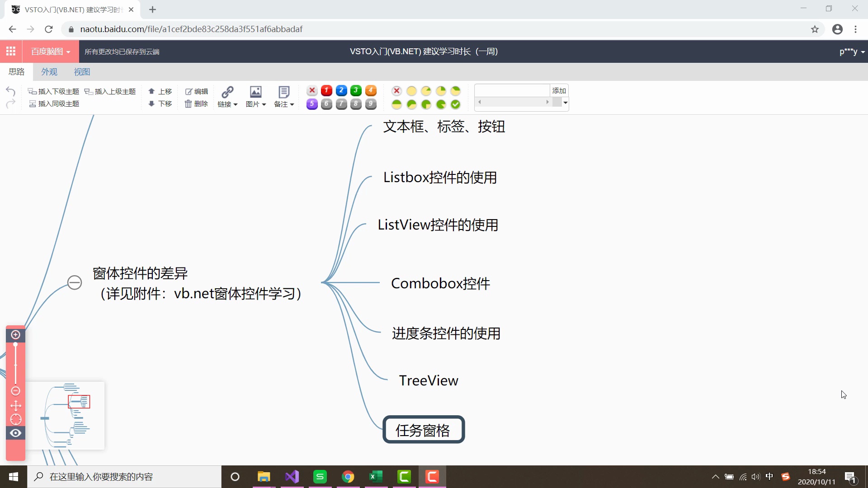Toggle the eye visibility icon in left panel
This screenshot has height=488, width=868.
coord(15,433)
